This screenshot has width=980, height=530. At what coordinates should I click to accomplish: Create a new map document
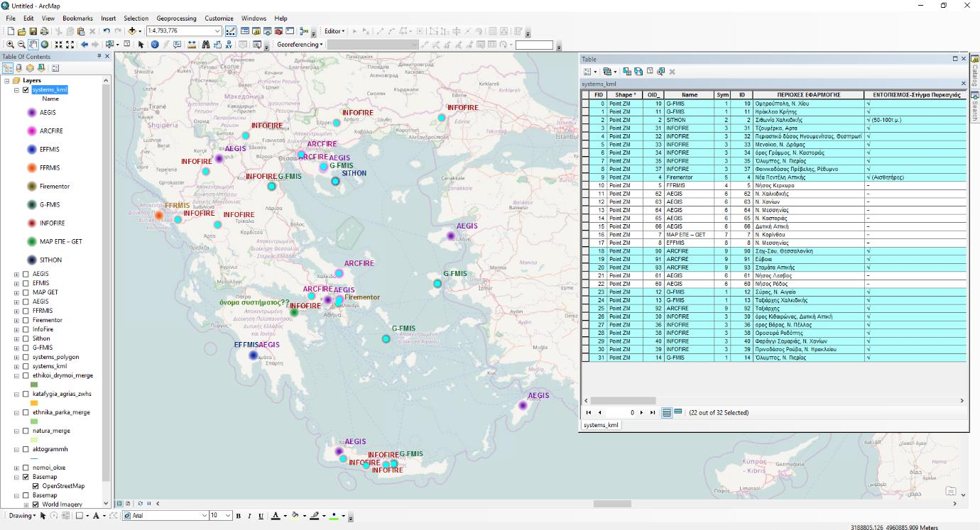(x=11, y=31)
